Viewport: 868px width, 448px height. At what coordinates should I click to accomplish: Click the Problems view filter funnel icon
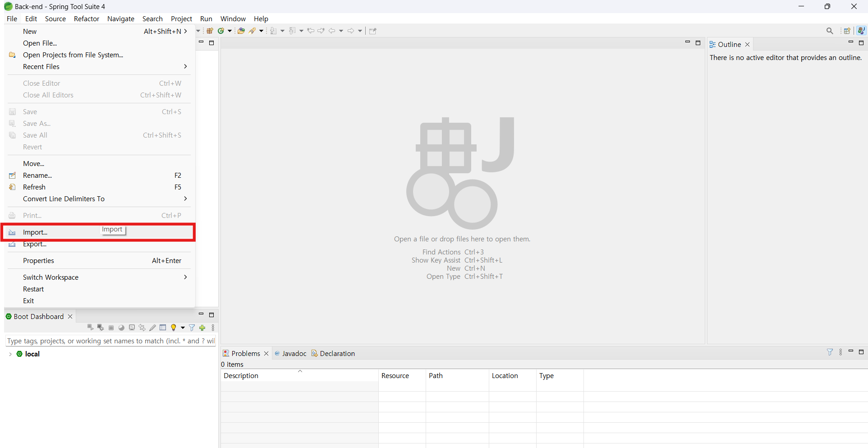pyautogui.click(x=830, y=352)
